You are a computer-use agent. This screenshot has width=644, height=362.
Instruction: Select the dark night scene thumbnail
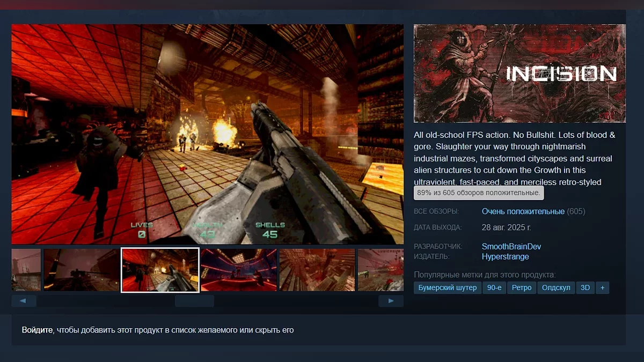click(x=82, y=270)
